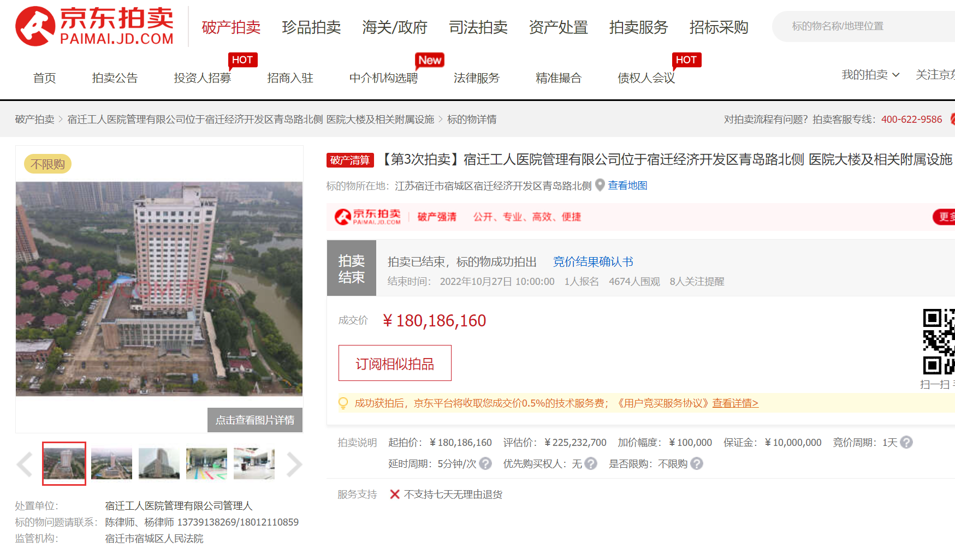Click help icon next to 竞价周期
Screen dimensions: 955x560
[906, 442]
